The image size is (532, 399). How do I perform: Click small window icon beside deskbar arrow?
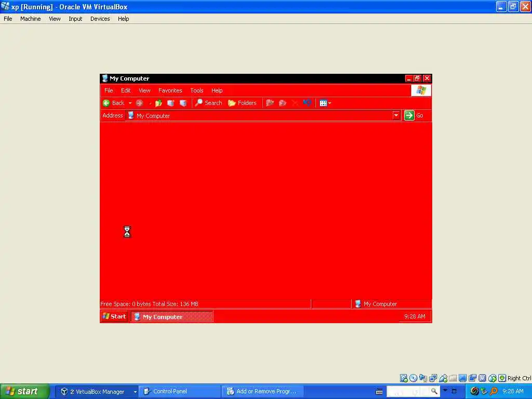(x=454, y=391)
